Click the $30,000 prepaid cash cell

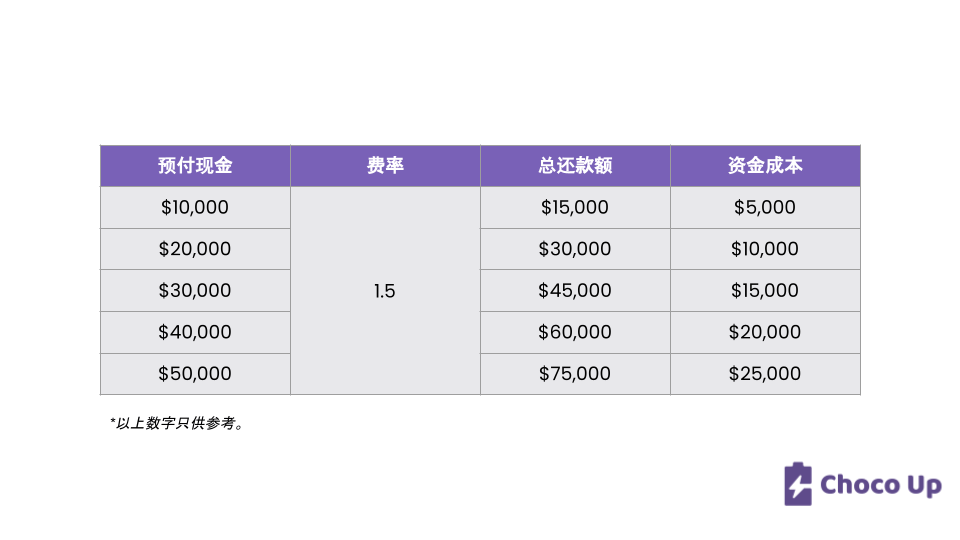tap(195, 291)
